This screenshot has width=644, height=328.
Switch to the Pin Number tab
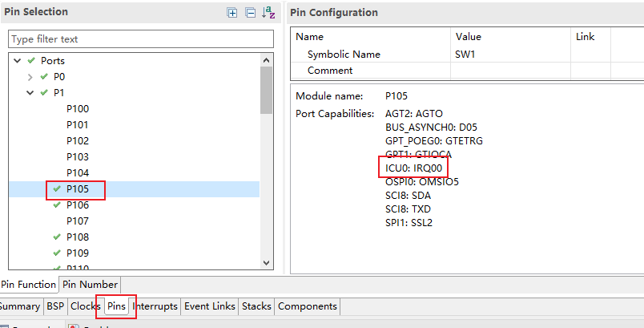coord(90,285)
